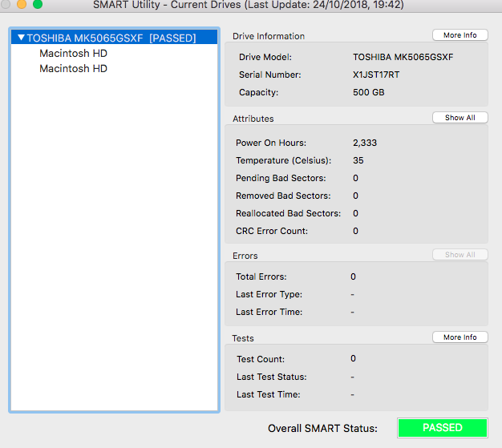This screenshot has height=448, width=502.
Task: Click the temperature value 35
Action: pyautogui.click(x=358, y=160)
